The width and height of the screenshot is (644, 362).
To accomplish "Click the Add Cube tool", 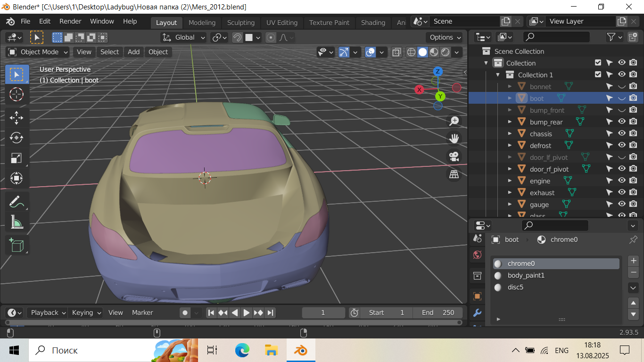I will pos(17,245).
